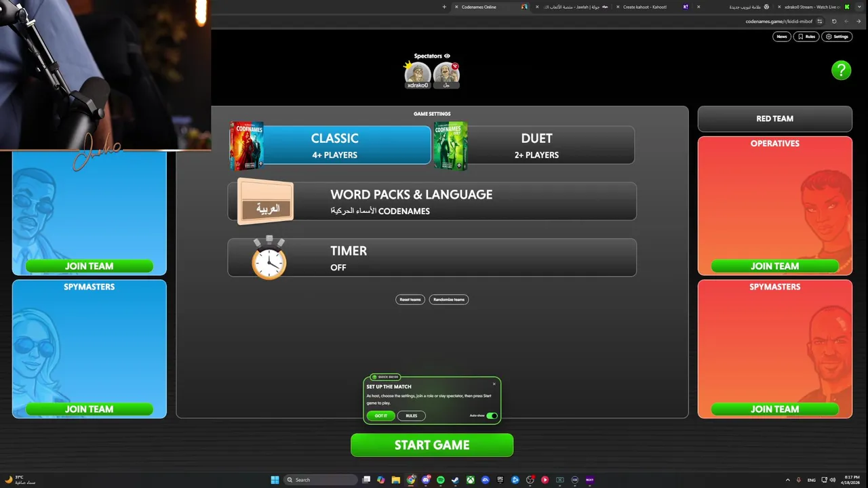
Task: Switch to the Codenames Online tab
Action: [492, 7]
